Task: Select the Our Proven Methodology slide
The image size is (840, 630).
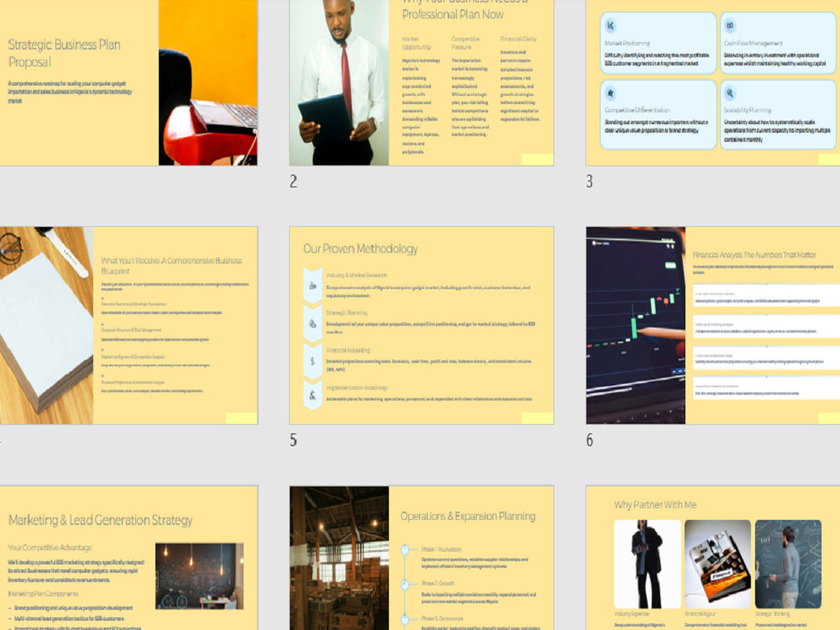Action: point(422,325)
